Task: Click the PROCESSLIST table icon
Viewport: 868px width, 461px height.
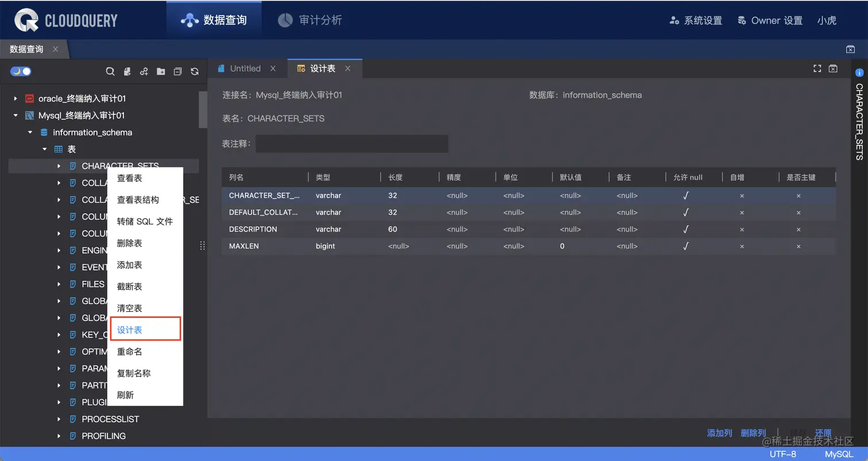Action: pos(73,419)
